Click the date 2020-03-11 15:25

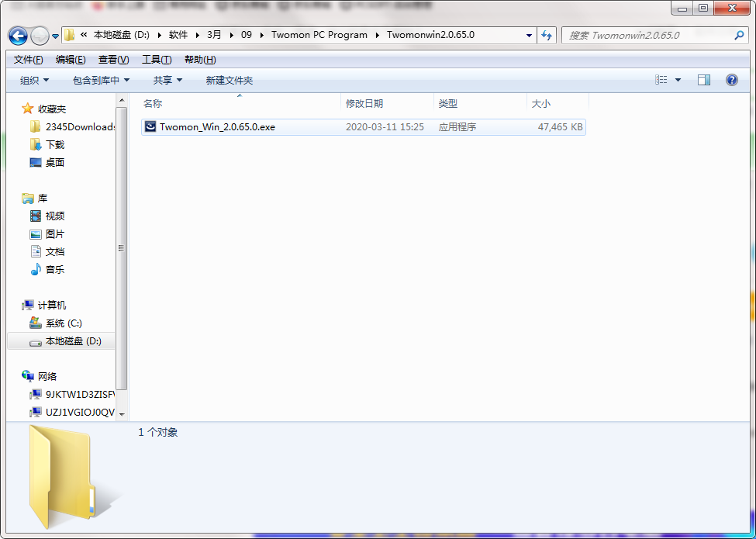click(x=385, y=127)
